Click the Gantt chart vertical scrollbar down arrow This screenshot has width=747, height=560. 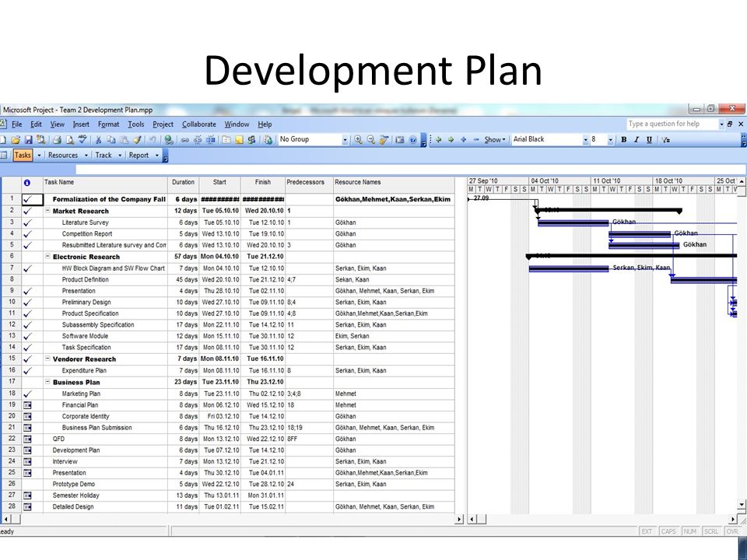742,505
